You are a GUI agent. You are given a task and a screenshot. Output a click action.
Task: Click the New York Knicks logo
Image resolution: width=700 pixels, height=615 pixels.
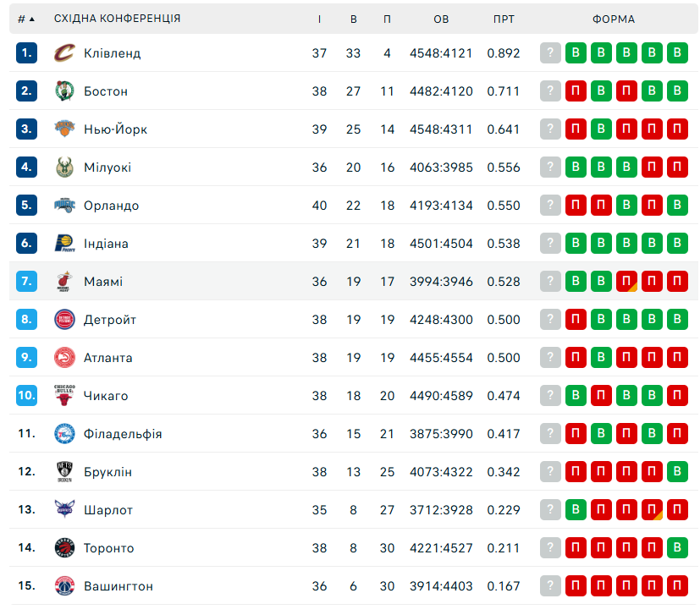(x=64, y=129)
